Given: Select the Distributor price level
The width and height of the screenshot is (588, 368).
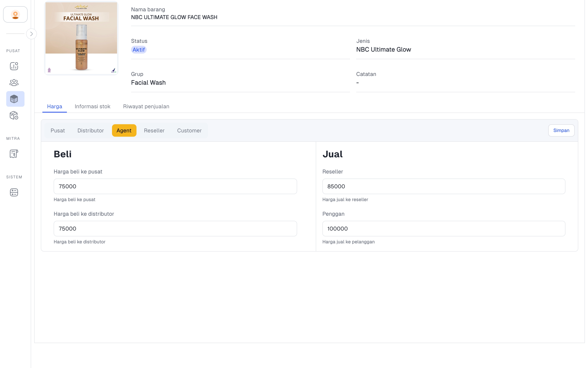Looking at the screenshot, I should point(91,130).
